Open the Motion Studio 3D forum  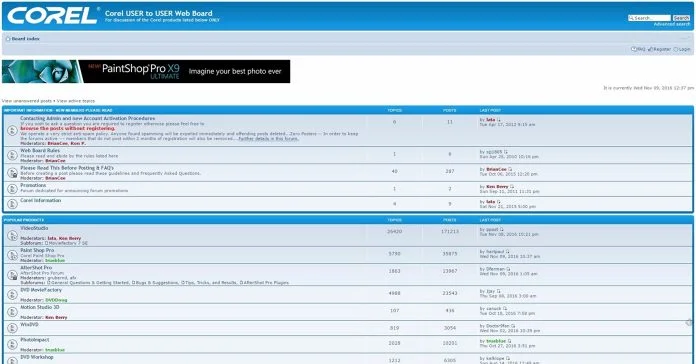40,307
